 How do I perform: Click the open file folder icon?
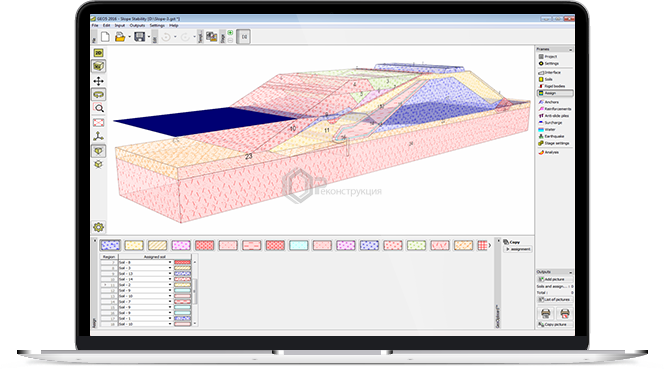click(120, 37)
